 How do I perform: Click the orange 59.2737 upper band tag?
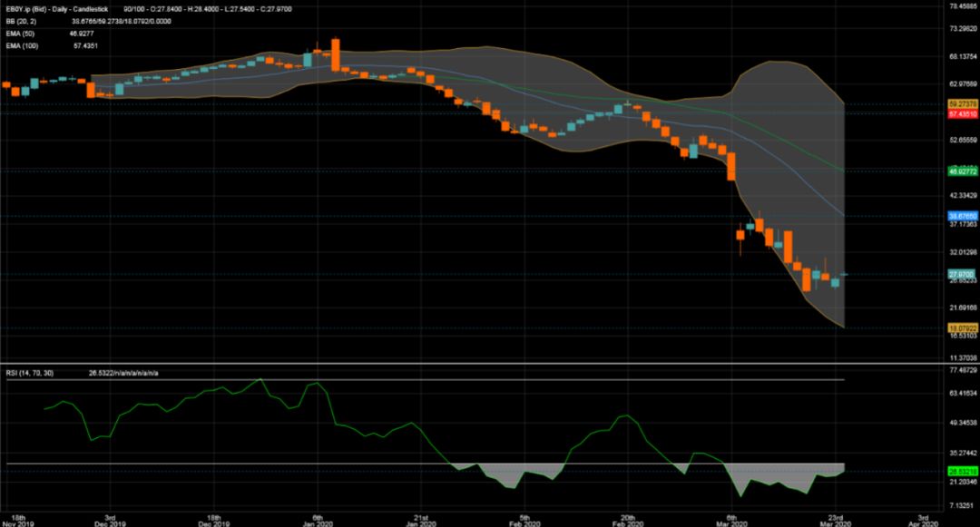coord(960,104)
